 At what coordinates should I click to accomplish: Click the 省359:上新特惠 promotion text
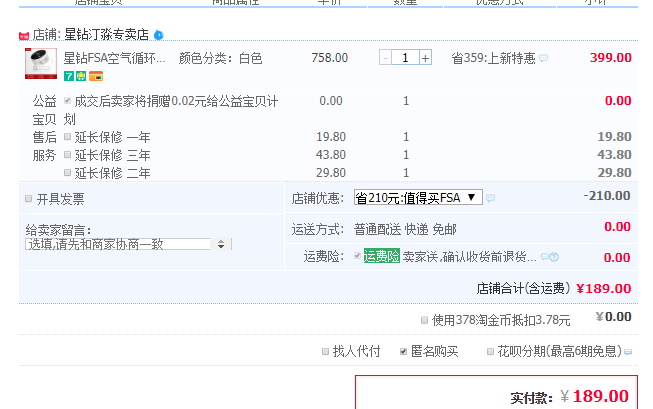pos(493,58)
